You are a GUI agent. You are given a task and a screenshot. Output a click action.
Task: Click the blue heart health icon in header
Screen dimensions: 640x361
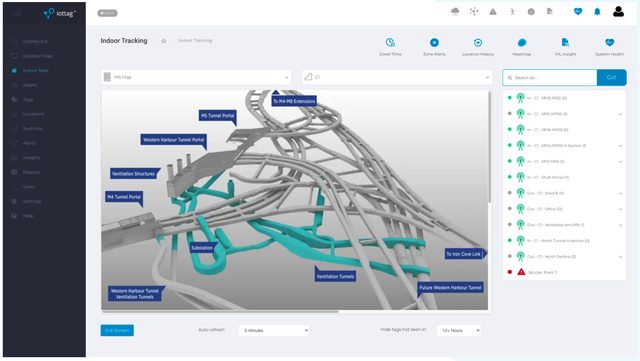578,11
